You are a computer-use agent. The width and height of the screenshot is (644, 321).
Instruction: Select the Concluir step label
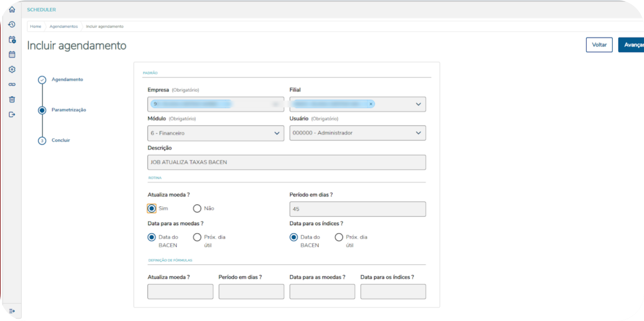(61, 140)
